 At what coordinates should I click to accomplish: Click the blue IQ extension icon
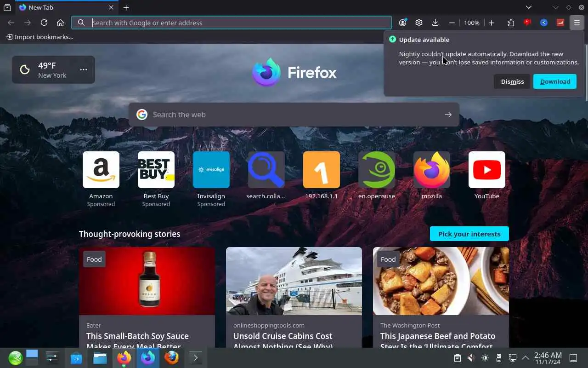pos(544,23)
